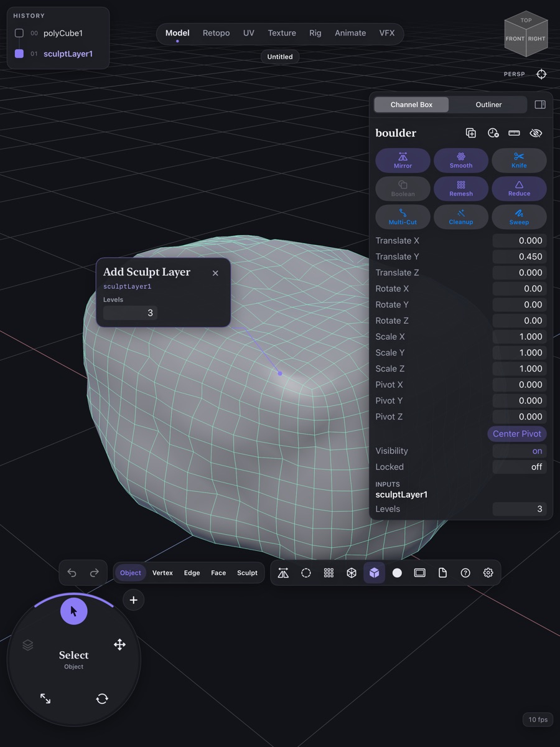Select the Sweep tool

click(x=519, y=217)
